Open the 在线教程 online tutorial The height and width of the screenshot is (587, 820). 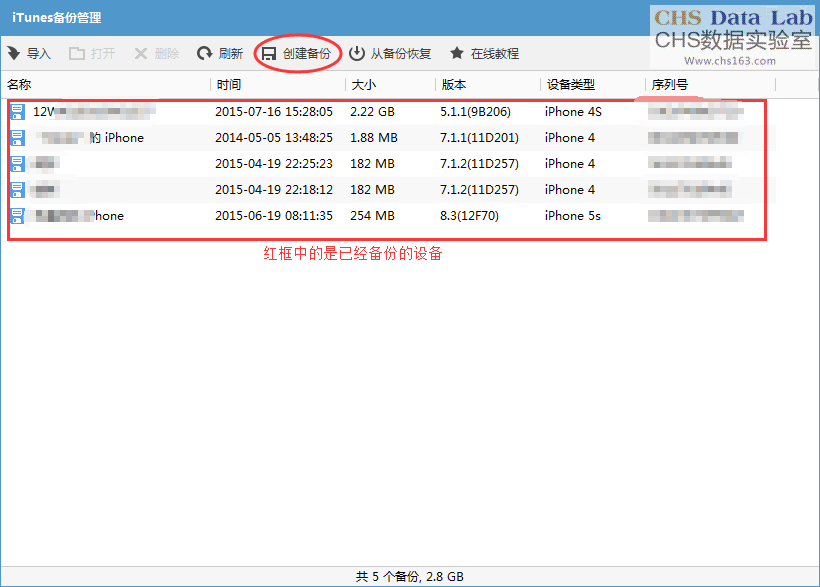coord(494,53)
